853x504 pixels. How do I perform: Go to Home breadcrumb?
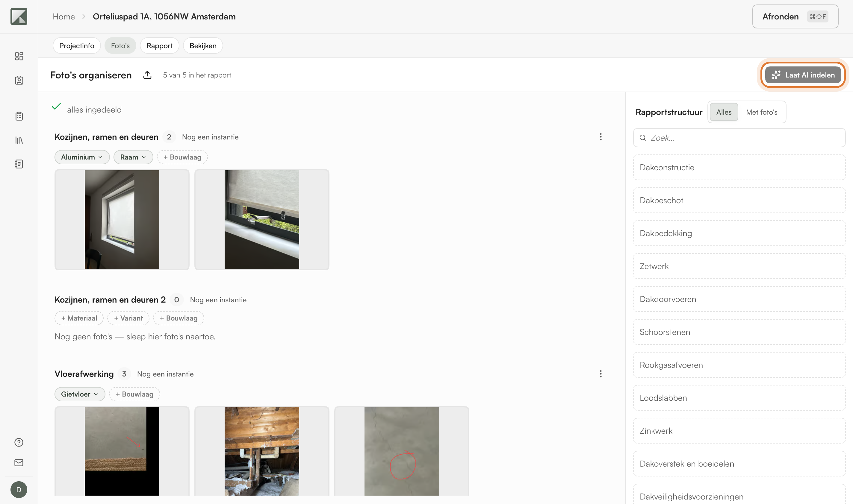(63, 16)
